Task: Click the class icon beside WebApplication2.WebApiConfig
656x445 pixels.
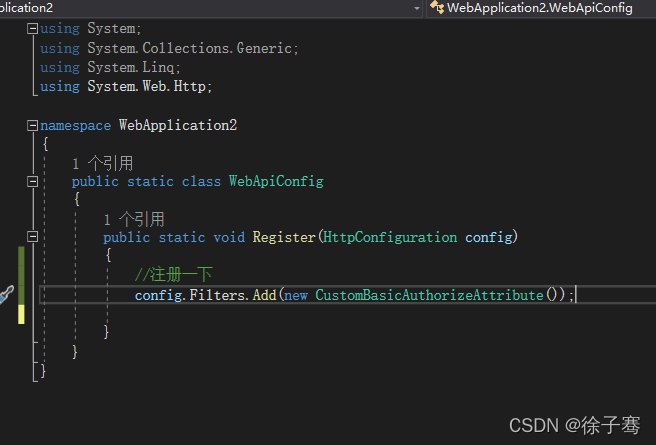Action: pos(437,7)
